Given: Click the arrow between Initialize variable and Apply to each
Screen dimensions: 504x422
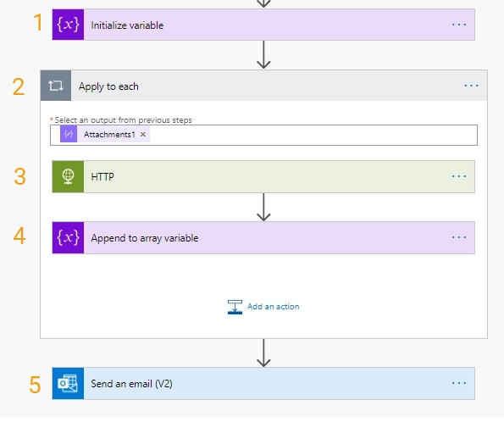Looking at the screenshot, I should tap(263, 55).
